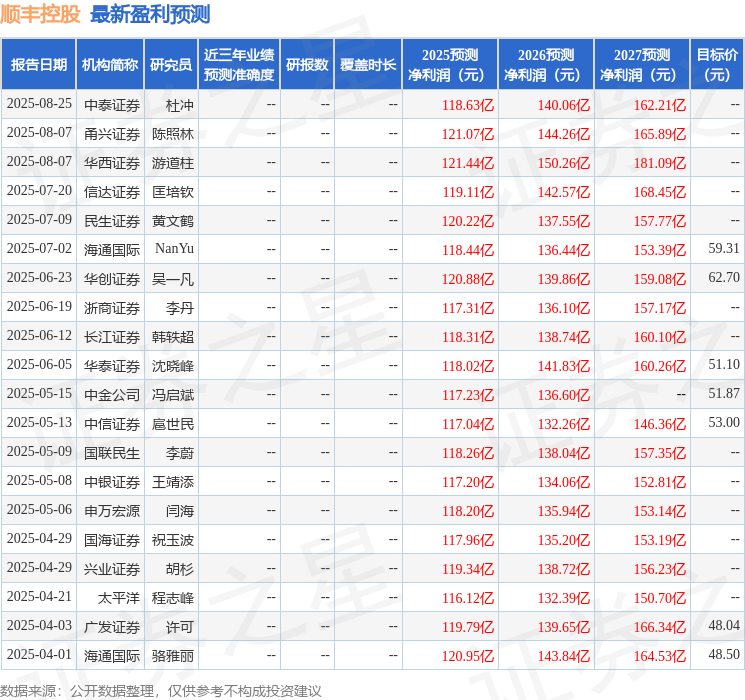Select the 广发证券 institution cell
This screenshot has width=745, height=700.
pyautogui.click(x=112, y=626)
